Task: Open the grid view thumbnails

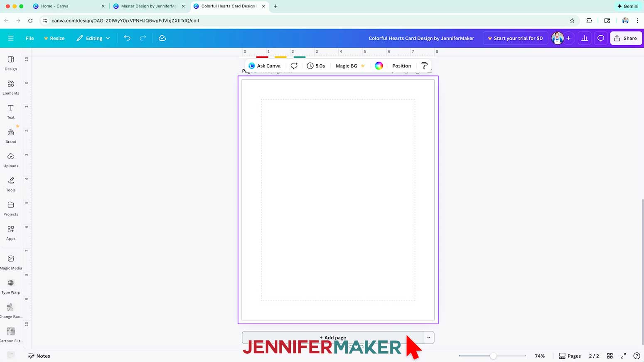Action: coord(610,356)
